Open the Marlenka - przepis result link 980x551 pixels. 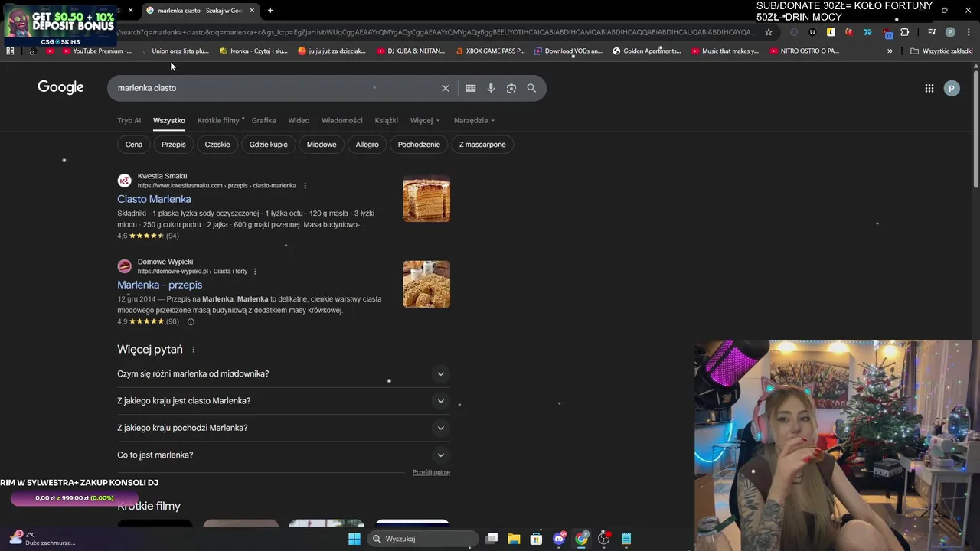point(159,285)
